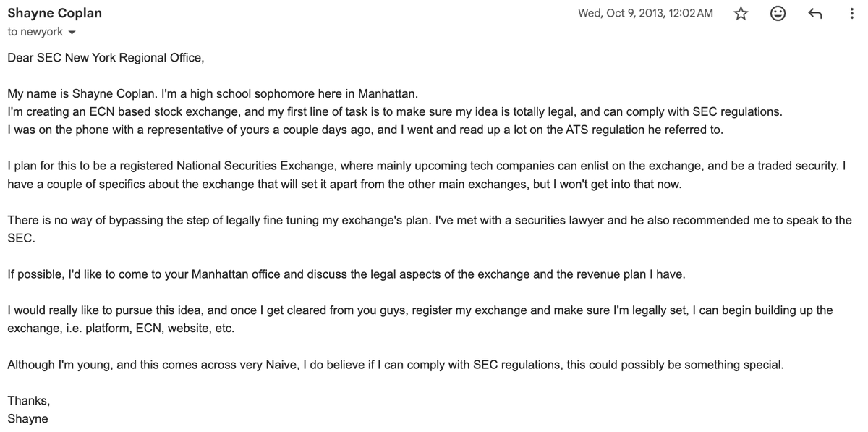Click the sentence about creating an ECN based exchange
Image resolution: width=868 pixels, height=432 pixels.
pyautogui.click(x=395, y=112)
